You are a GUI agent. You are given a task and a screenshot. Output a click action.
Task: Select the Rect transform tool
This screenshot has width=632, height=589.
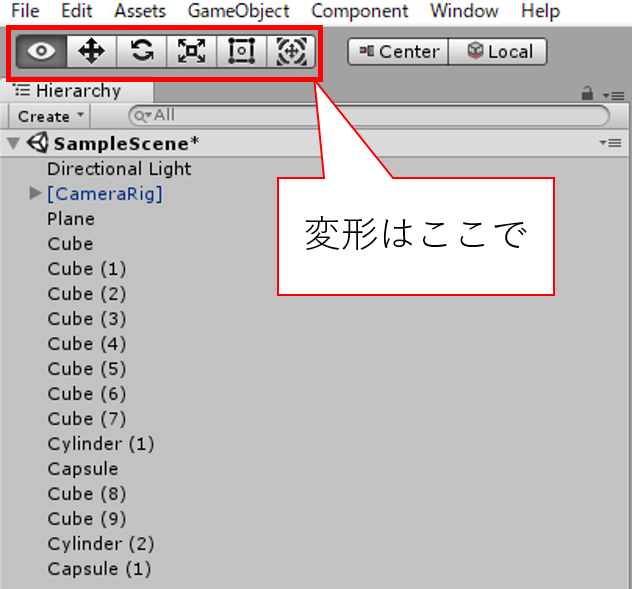pos(242,51)
